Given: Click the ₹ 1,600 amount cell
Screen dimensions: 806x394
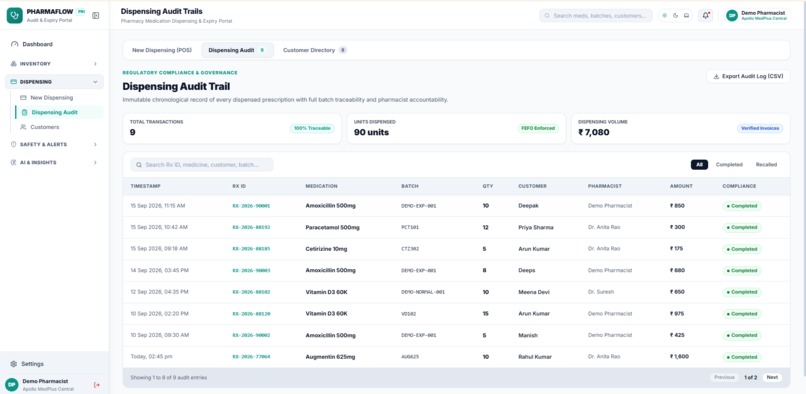Looking at the screenshot, I should click(679, 357).
